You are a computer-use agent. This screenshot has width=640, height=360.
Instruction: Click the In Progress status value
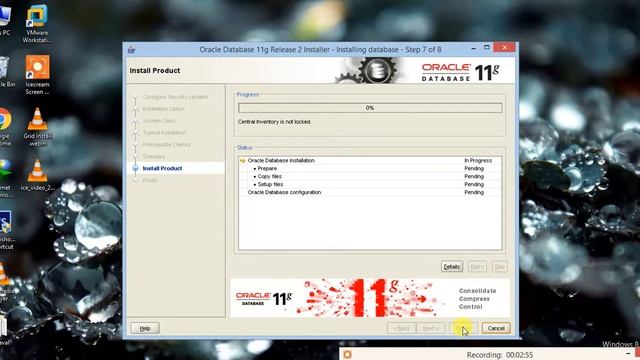tap(478, 160)
